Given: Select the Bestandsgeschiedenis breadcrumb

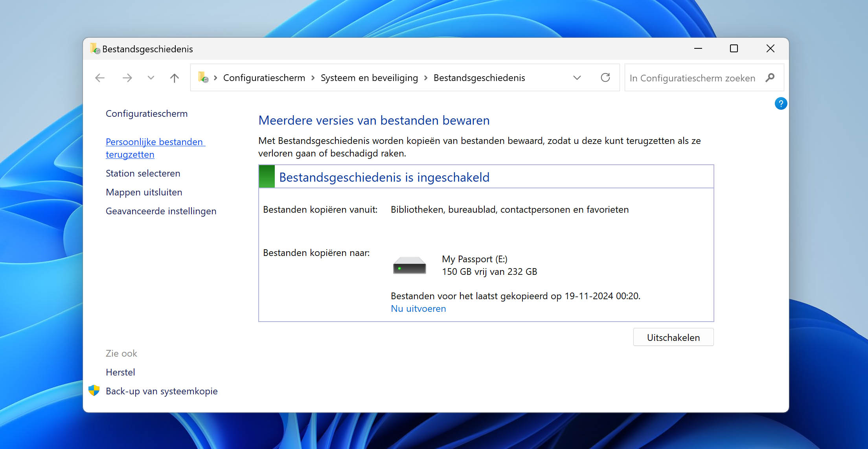Looking at the screenshot, I should coord(479,78).
